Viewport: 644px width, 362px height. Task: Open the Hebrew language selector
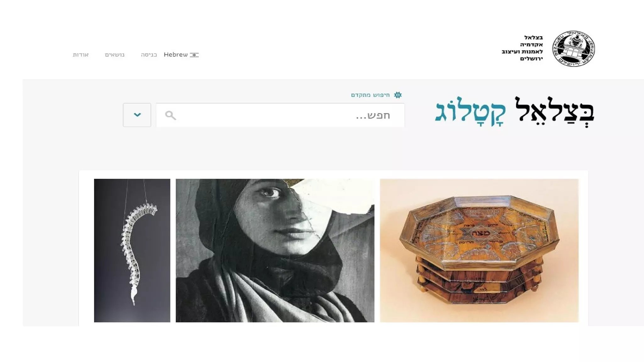[181, 55]
